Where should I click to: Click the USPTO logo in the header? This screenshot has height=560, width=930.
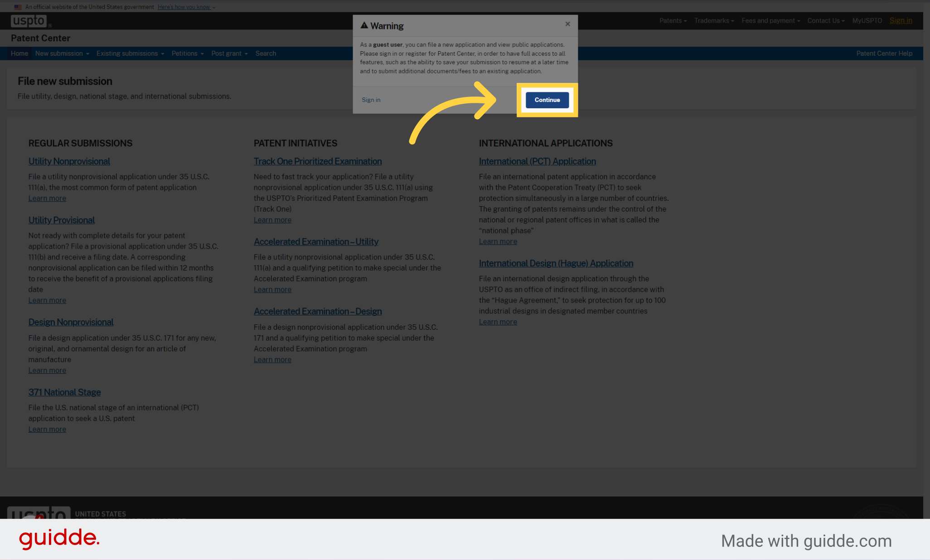coord(29,20)
